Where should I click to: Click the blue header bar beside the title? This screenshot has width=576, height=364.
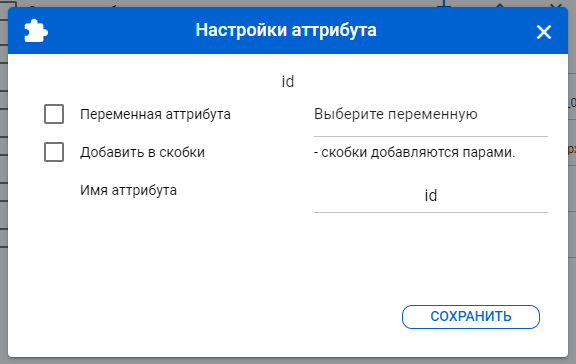[456, 31]
